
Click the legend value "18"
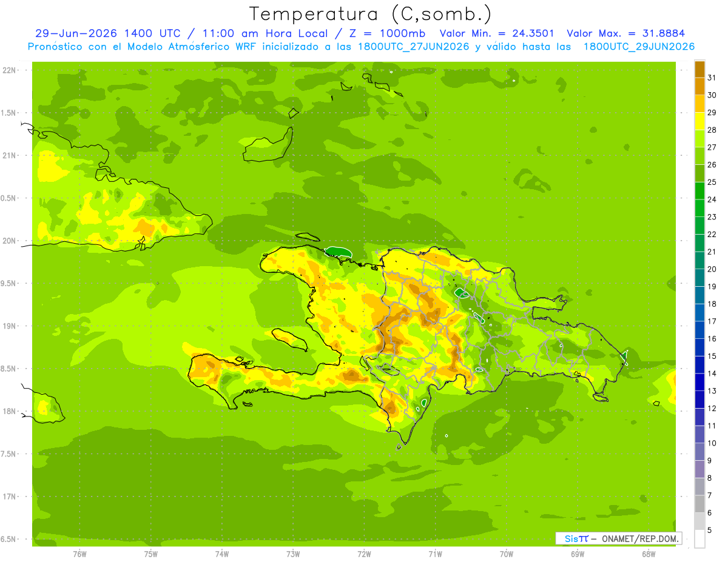click(712, 304)
